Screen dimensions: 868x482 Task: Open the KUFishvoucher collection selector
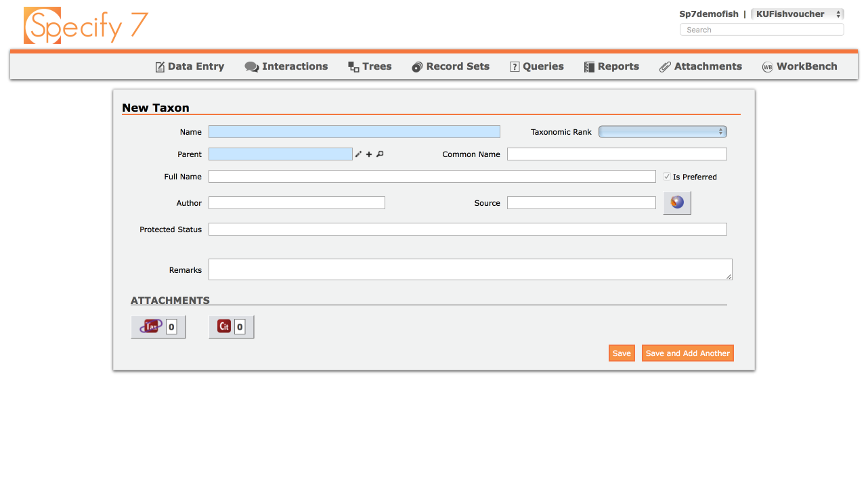coord(798,13)
